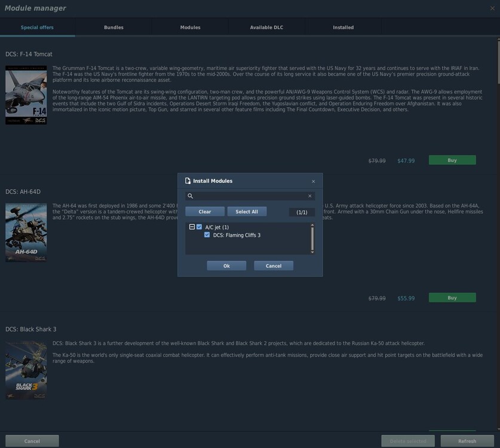This screenshot has height=448, width=500.
Task: Buy the DCS: F-14 Tomcat module
Action: click(x=452, y=160)
